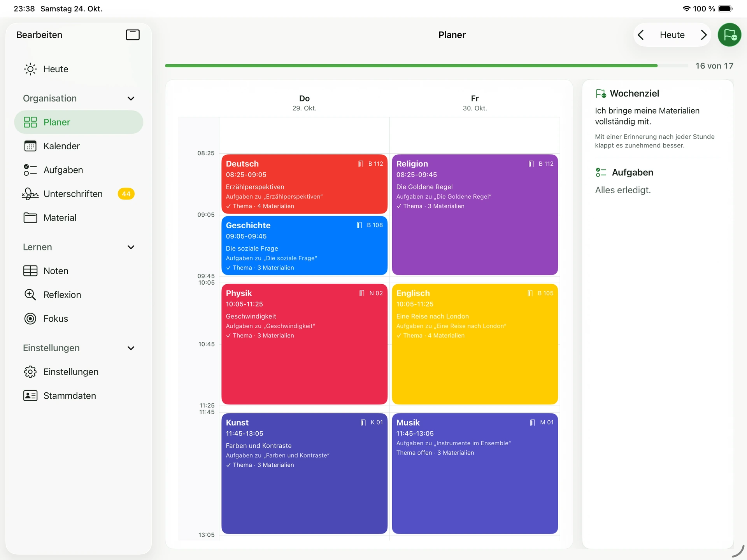Open the Kunst lesson card
Image resolution: width=747 pixels, height=560 pixels.
point(304,473)
